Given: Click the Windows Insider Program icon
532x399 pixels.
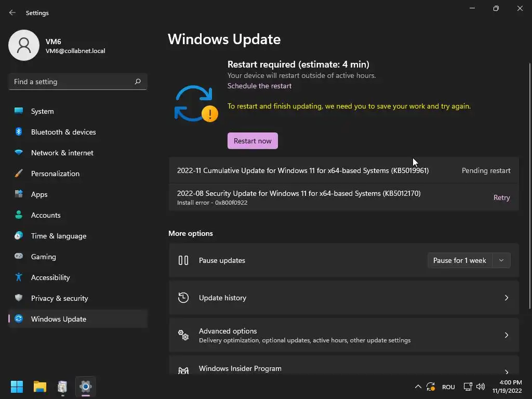Looking at the screenshot, I should tap(183, 370).
